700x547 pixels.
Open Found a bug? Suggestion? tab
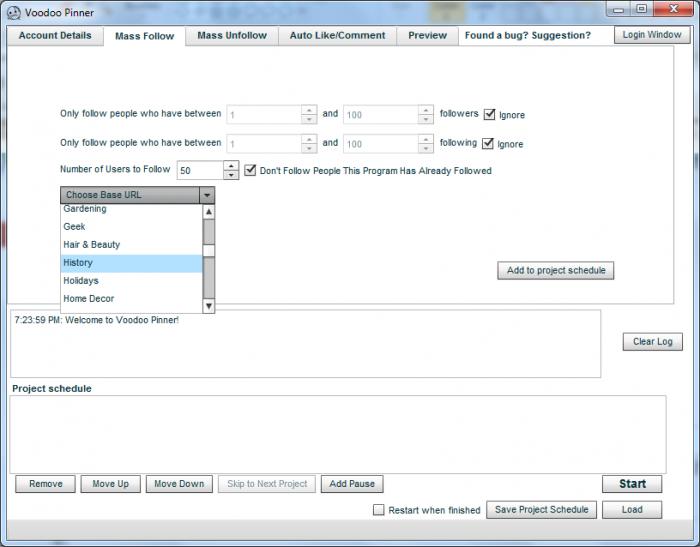tap(527, 36)
